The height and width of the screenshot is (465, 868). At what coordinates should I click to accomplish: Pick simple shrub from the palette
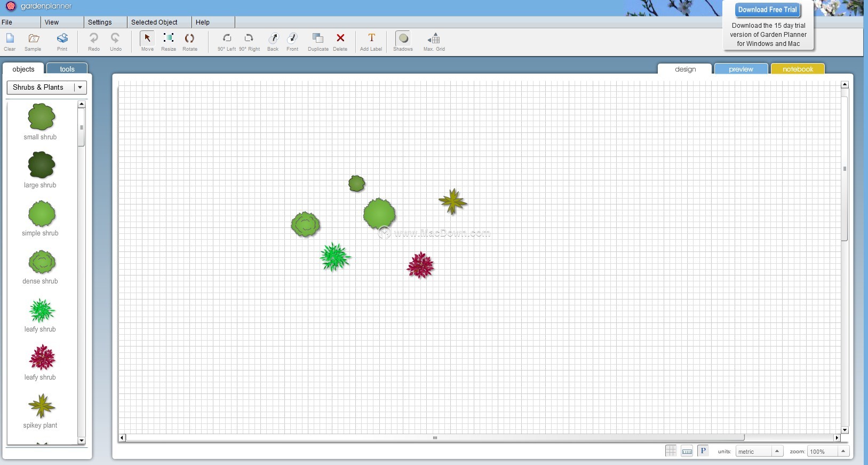tap(42, 214)
